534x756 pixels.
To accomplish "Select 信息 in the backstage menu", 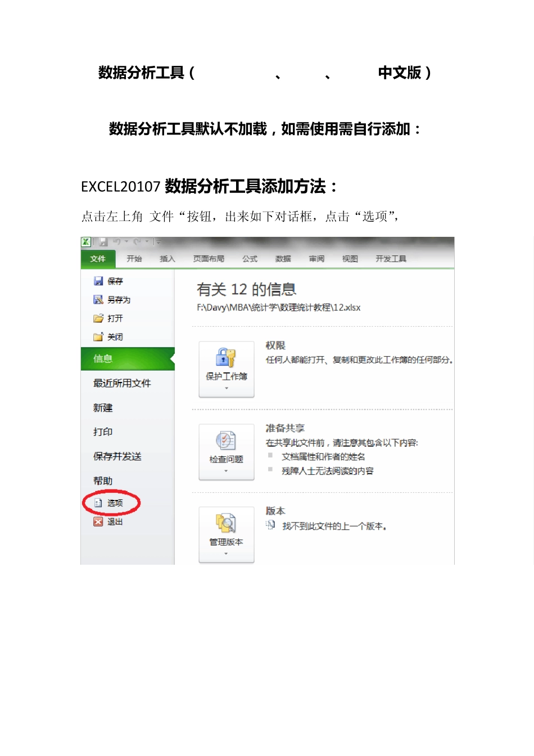I will click(x=128, y=359).
